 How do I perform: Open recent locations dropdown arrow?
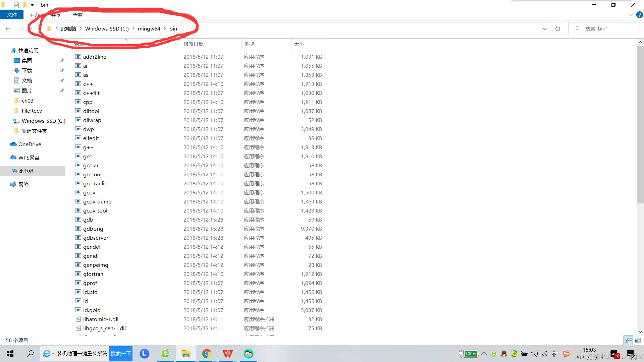31,29
